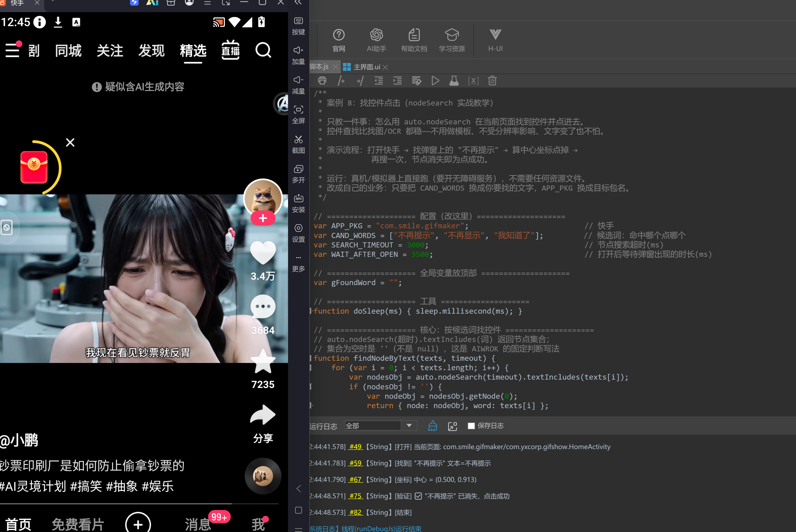This screenshot has height=532, width=796.
Task: Open the 官网 official site icon
Action: pyautogui.click(x=338, y=40)
